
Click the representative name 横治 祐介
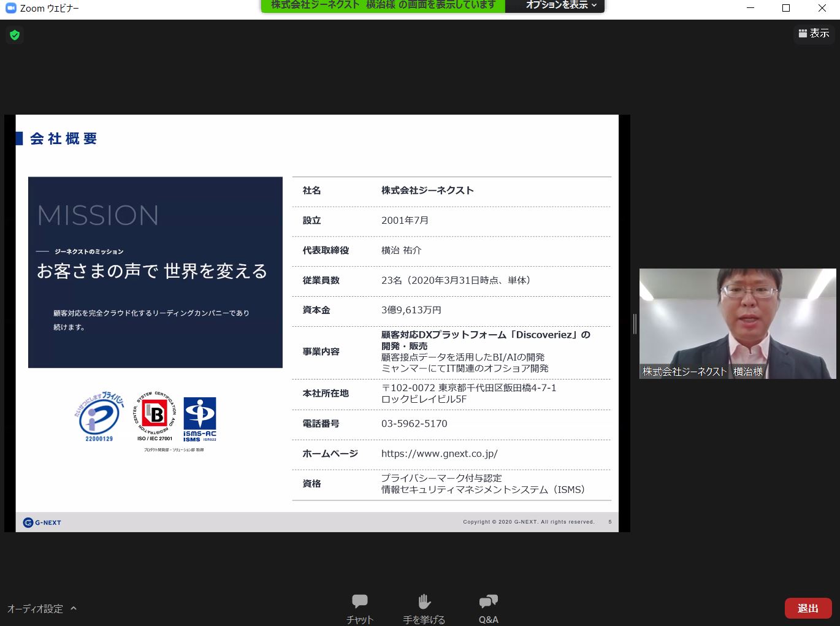pyautogui.click(x=402, y=250)
